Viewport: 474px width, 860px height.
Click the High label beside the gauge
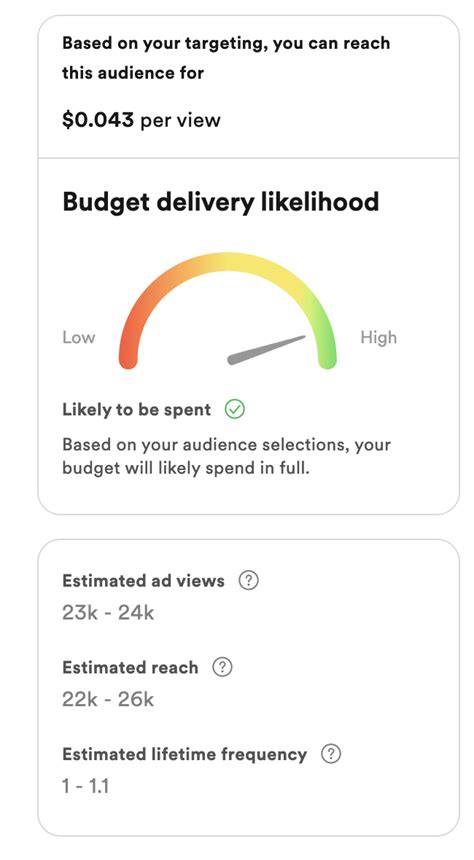[x=379, y=337]
